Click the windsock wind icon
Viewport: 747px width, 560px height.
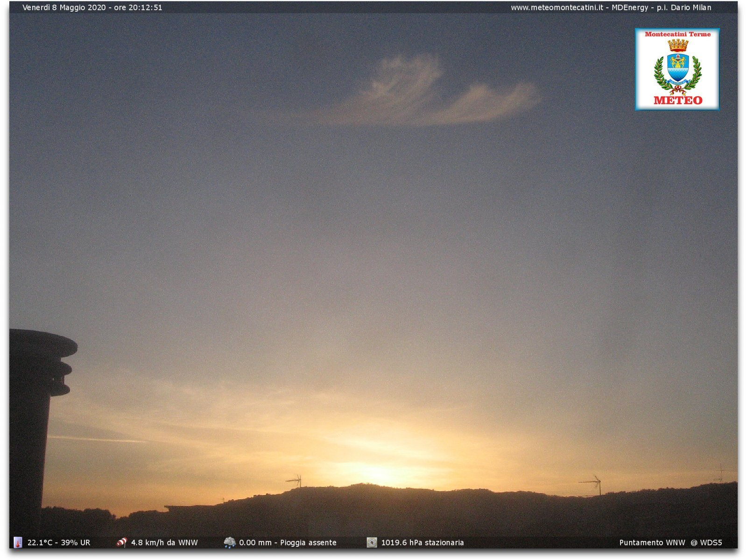click(121, 542)
